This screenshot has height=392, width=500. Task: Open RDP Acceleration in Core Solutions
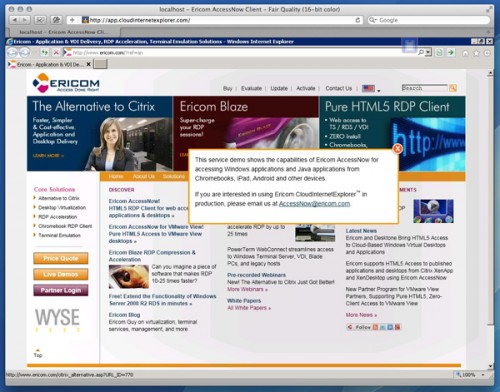pyautogui.click(x=58, y=217)
